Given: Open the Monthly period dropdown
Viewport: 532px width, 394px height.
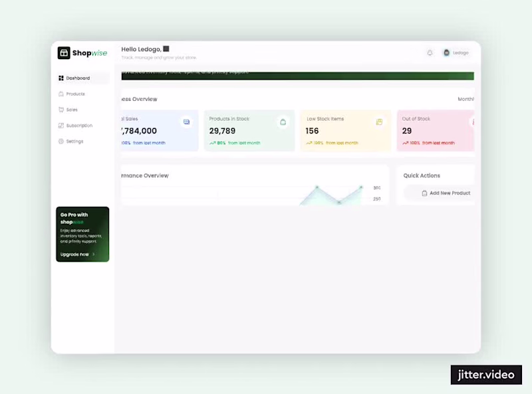Looking at the screenshot, I should [465, 99].
